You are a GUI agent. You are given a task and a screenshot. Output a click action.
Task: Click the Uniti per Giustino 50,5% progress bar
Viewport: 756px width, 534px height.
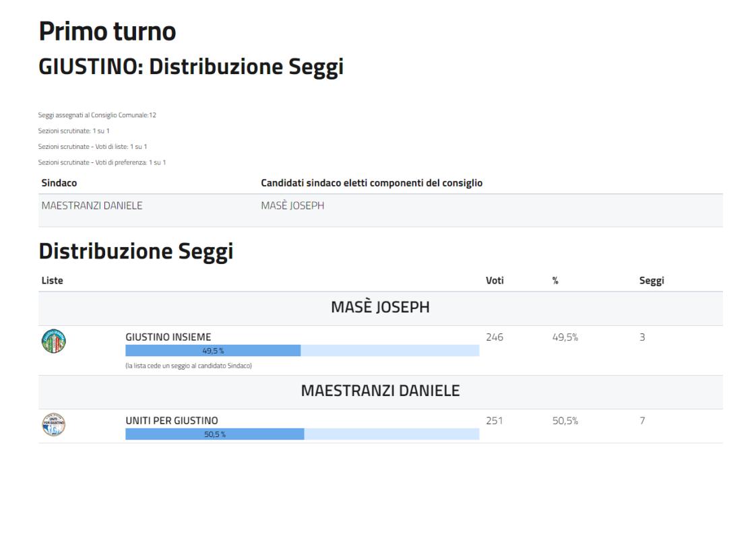[302, 434]
